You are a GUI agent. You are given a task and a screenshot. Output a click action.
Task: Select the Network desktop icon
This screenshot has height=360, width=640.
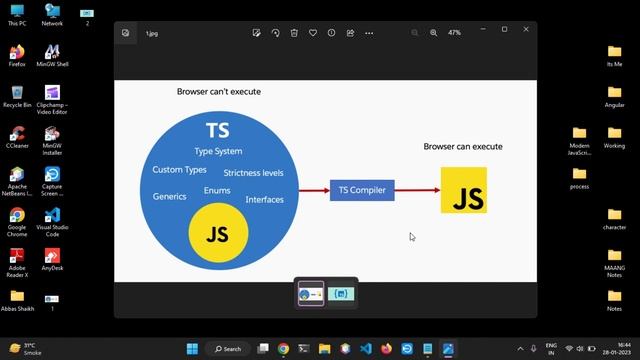click(x=52, y=15)
